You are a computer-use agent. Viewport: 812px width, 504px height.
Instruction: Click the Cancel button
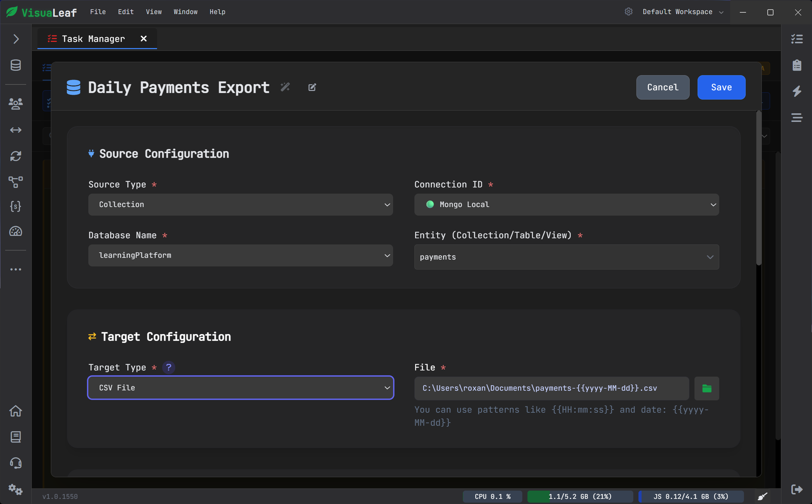(663, 87)
